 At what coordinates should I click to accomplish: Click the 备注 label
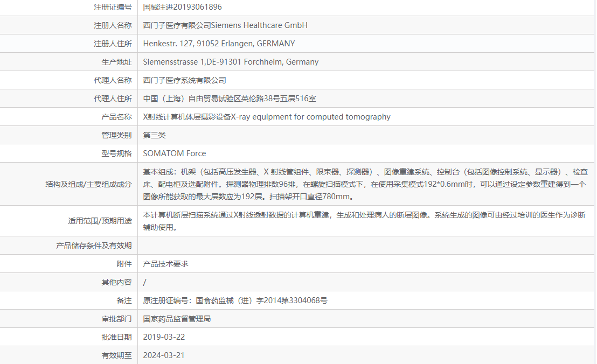point(124,300)
